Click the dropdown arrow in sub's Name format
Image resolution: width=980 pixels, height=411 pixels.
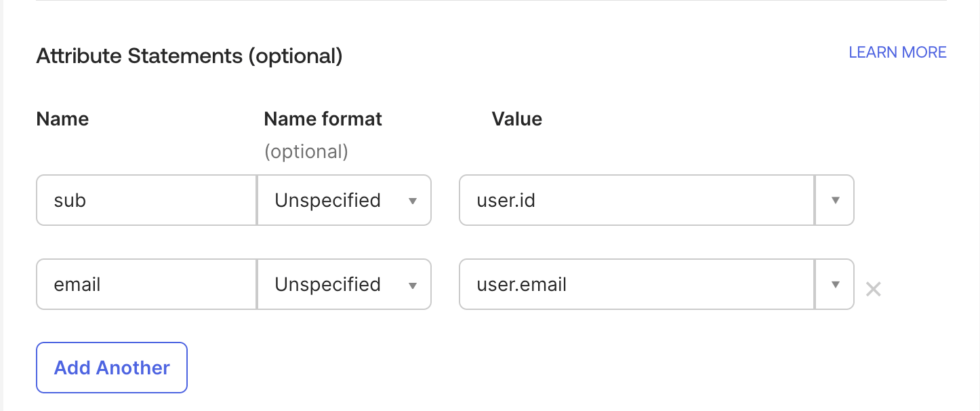[413, 200]
